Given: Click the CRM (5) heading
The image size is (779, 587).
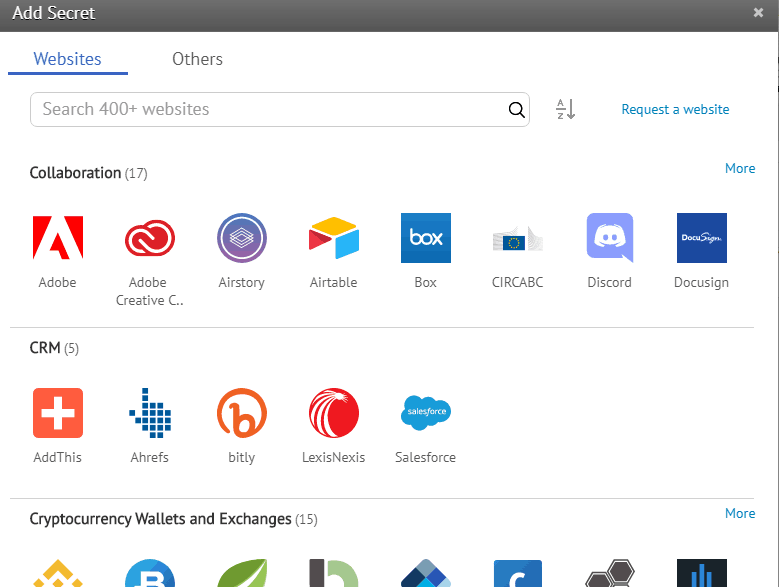Looking at the screenshot, I should [x=54, y=348].
